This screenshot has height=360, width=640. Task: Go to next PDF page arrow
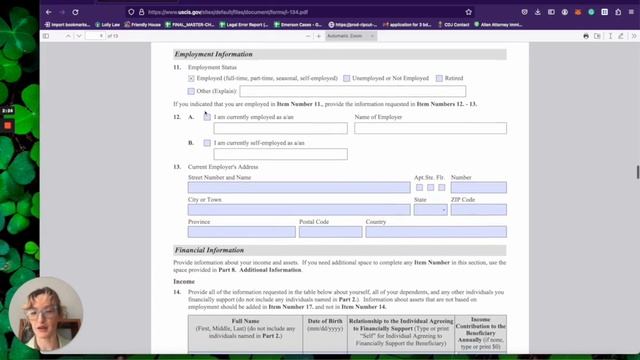click(79, 36)
